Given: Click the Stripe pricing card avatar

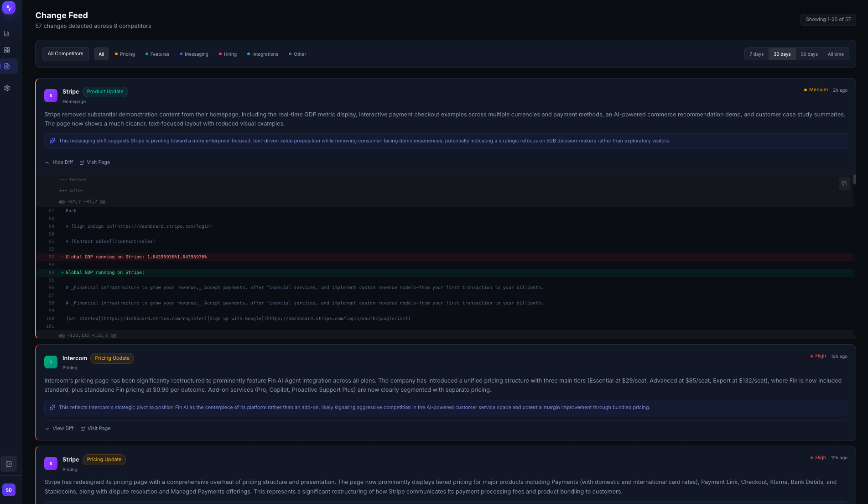Looking at the screenshot, I should (51, 463).
